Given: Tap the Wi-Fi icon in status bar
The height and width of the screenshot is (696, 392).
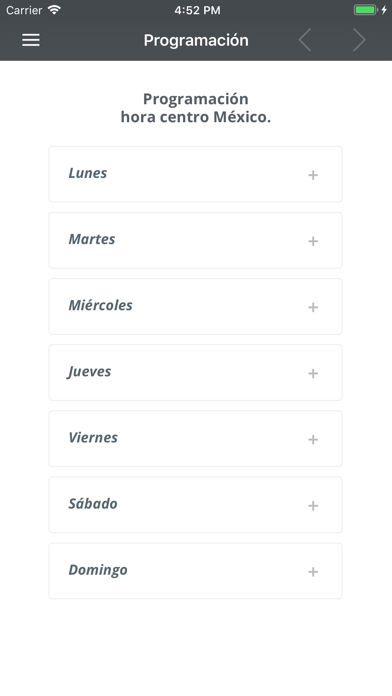Looking at the screenshot, I should point(54,10).
